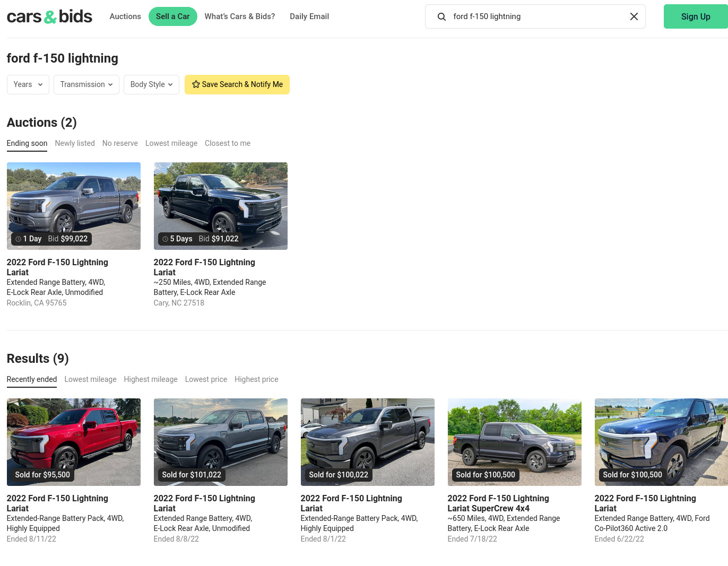Click the star icon on Save Search
728x566 pixels.
pyautogui.click(x=196, y=84)
